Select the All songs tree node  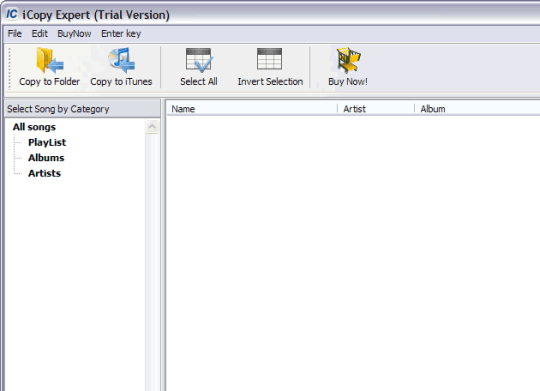point(34,127)
